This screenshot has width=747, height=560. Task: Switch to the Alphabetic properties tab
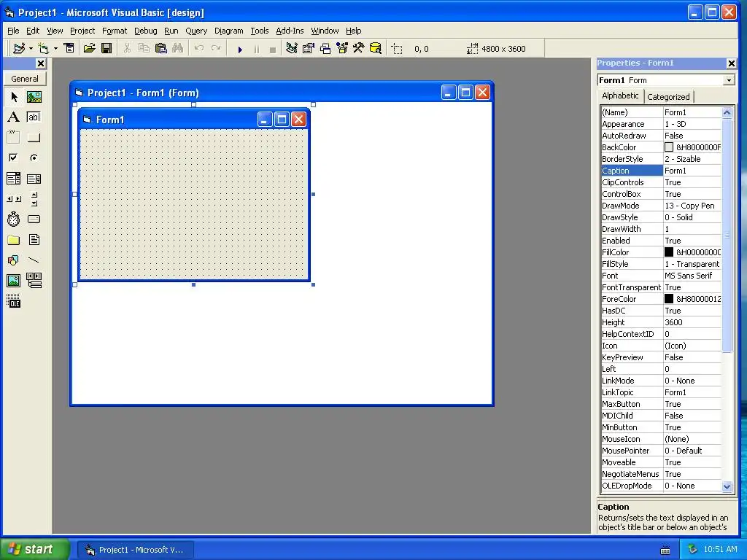pyautogui.click(x=620, y=96)
